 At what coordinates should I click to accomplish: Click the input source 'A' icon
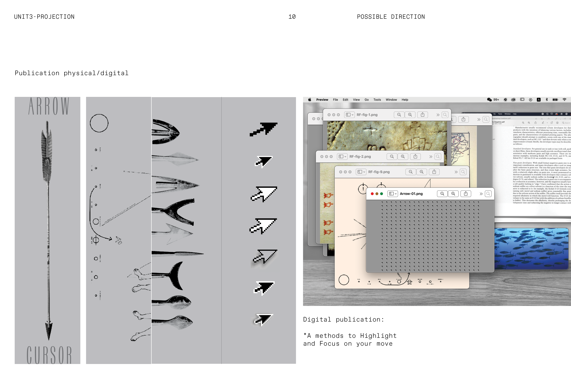click(539, 100)
